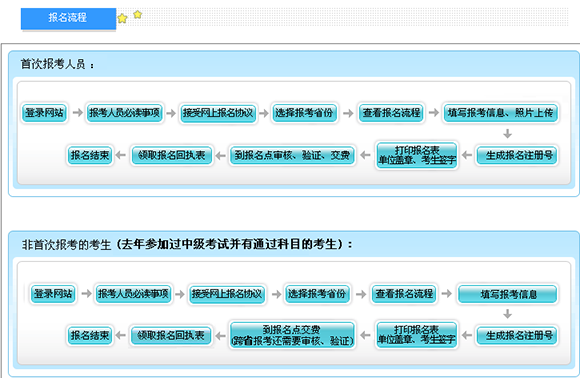Click 报名结束 in the first flowchart

tap(90, 155)
